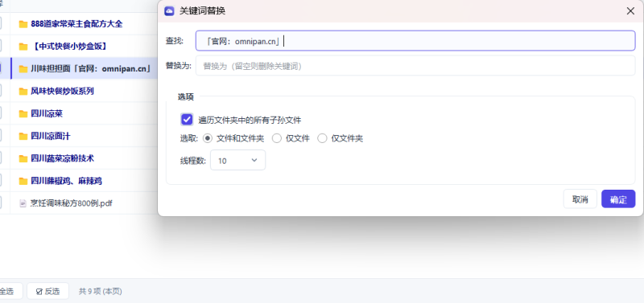Open folder name 888道家常菜主食配方大全
Screen dimensions: 644x303
tap(76, 24)
